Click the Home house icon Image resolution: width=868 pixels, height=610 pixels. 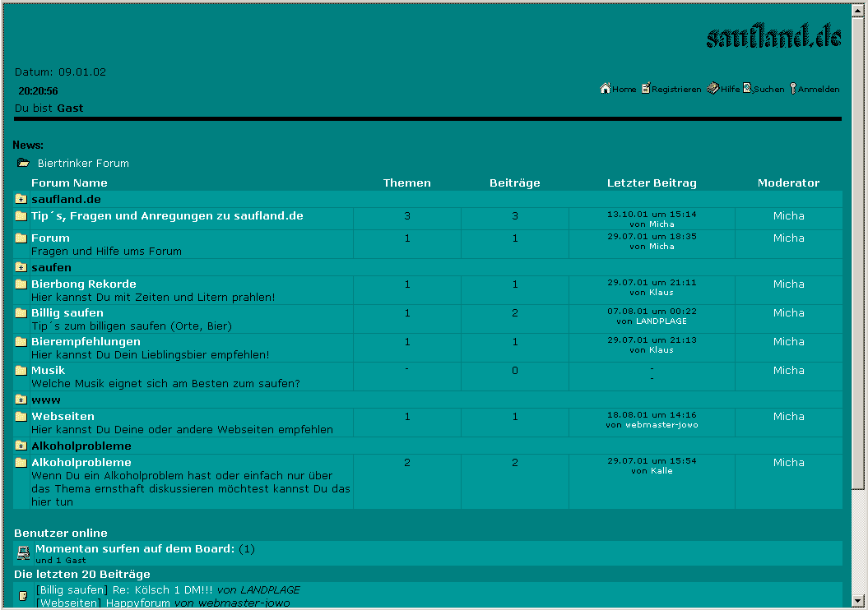(605, 89)
